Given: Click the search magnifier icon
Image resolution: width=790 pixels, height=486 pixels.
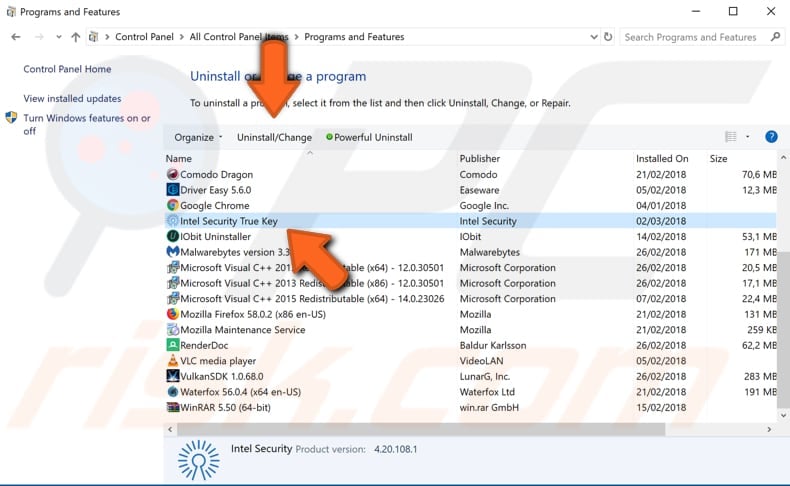Looking at the screenshot, I should (775, 37).
